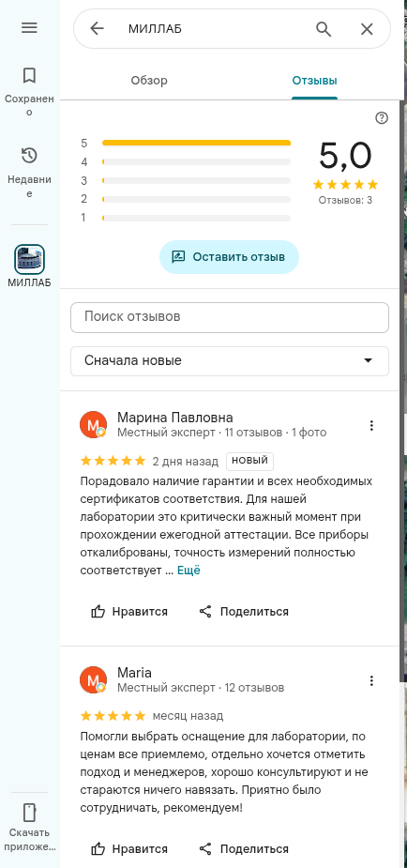Open the Сначала новые sort dropdown
The image size is (407, 868).
click(230, 361)
